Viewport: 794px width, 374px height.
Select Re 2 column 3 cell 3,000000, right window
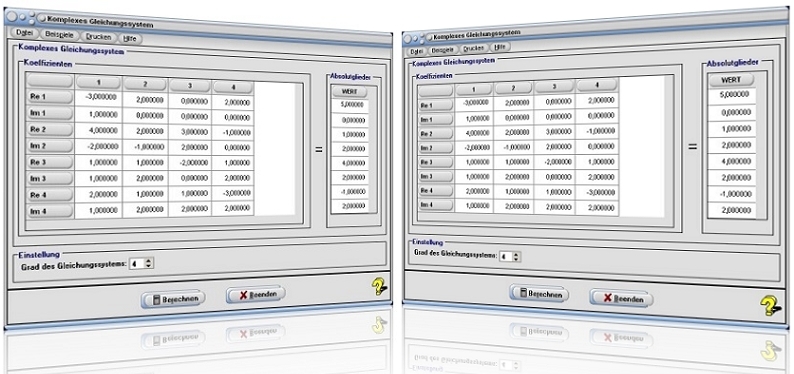(x=554, y=131)
